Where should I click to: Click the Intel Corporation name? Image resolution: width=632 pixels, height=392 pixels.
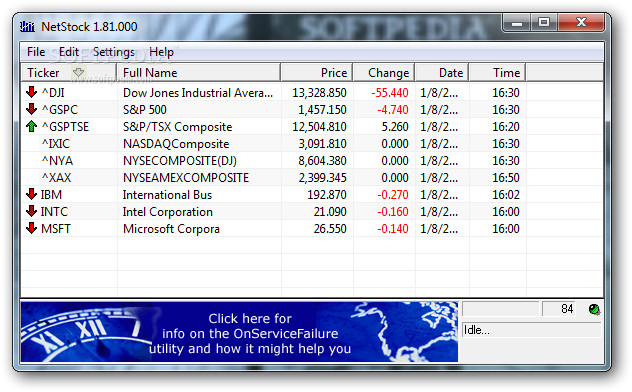point(168,212)
